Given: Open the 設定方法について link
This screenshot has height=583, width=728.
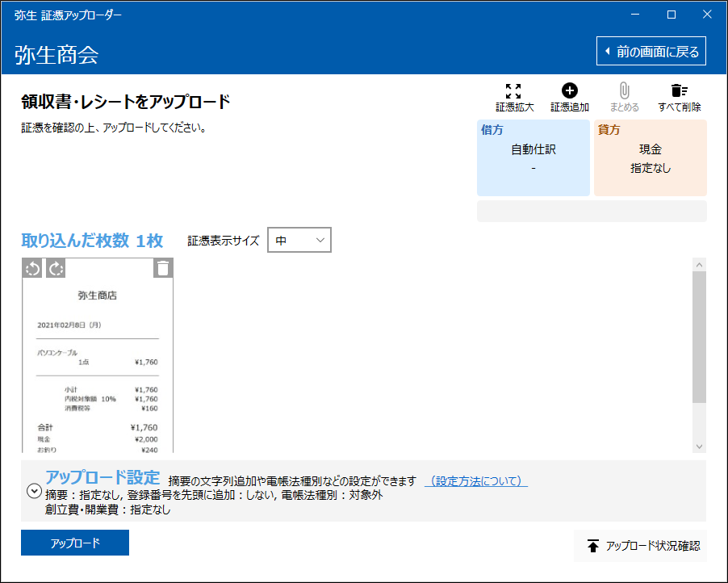Looking at the screenshot, I should click(476, 481).
